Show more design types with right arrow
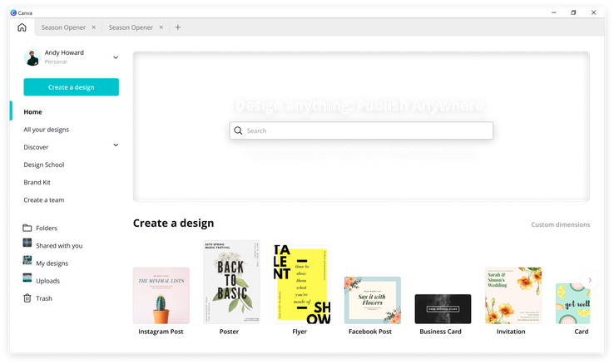 pos(590,280)
